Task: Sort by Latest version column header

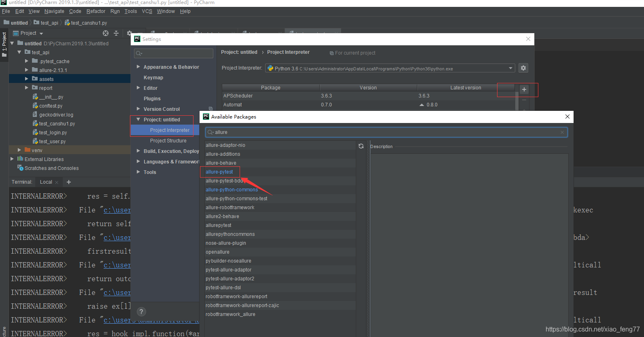Action: (466, 87)
